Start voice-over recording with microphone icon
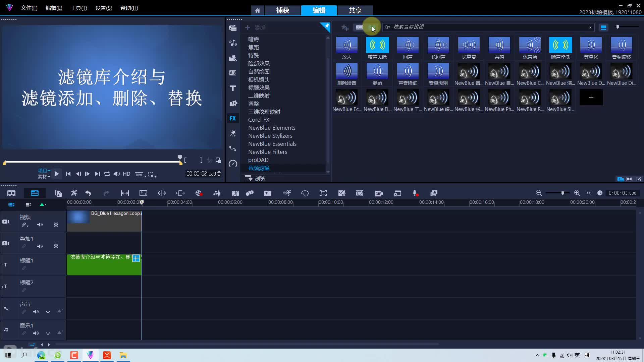This screenshot has height=362, width=644. click(x=415, y=193)
